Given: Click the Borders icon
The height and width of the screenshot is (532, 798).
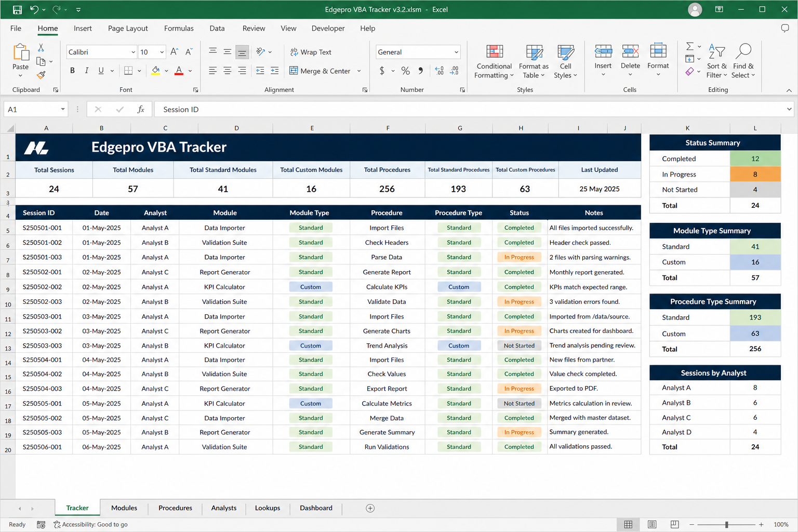Looking at the screenshot, I should click(x=128, y=71).
